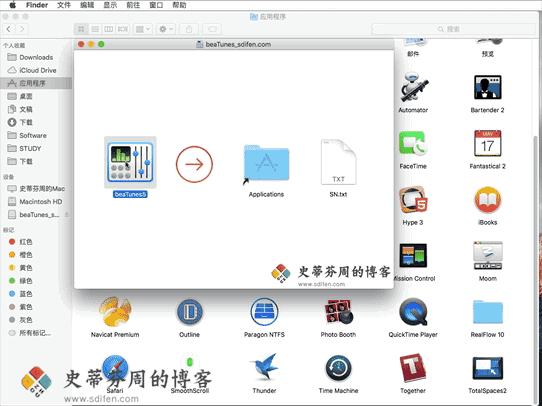Screen dimensions: 542x406
Task: Open QuickTime Player icon
Action: pyautogui.click(x=413, y=312)
